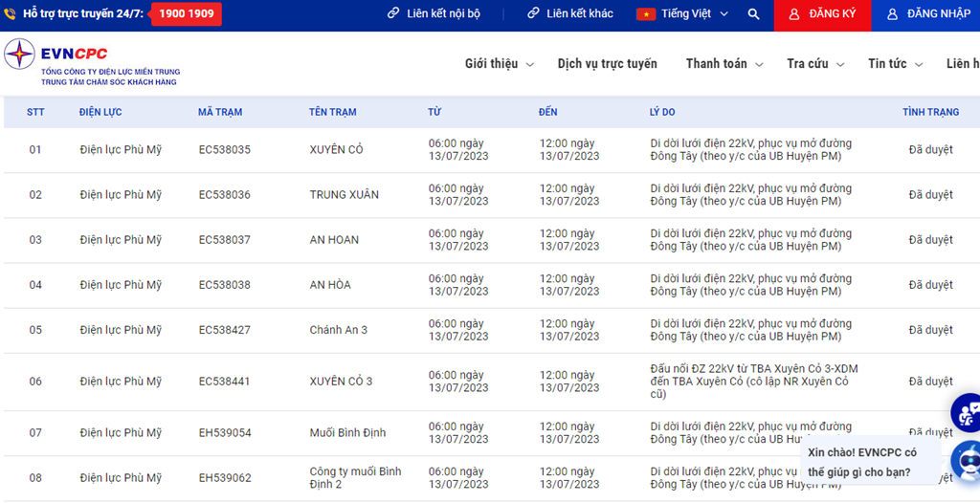Click the TÌNH TRẠNG column header
The height and width of the screenshot is (503, 980).
coord(930,113)
